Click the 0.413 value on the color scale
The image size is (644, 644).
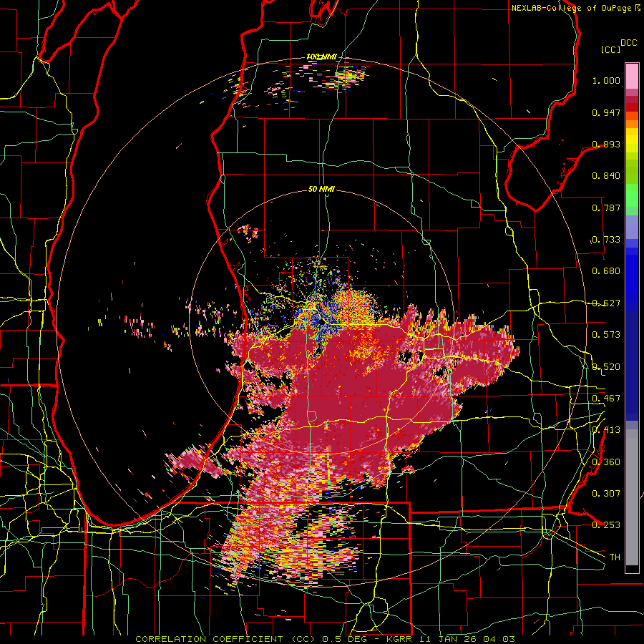(606, 430)
